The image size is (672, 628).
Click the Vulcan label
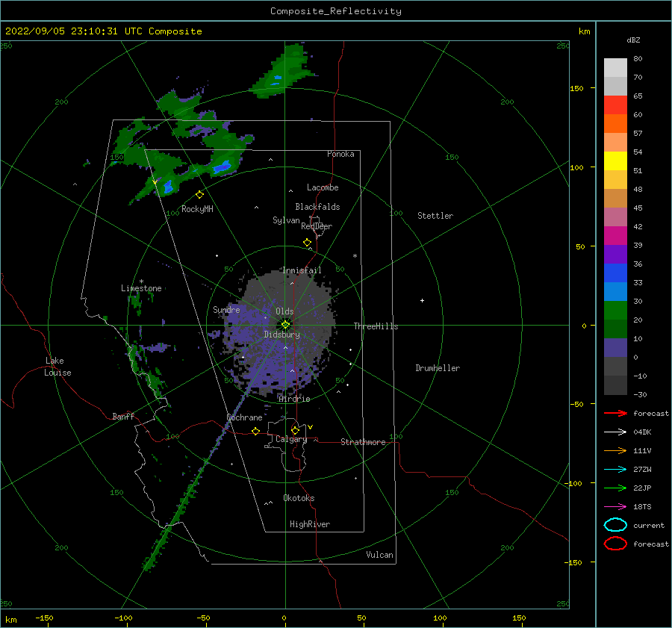click(x=380, y=555)
